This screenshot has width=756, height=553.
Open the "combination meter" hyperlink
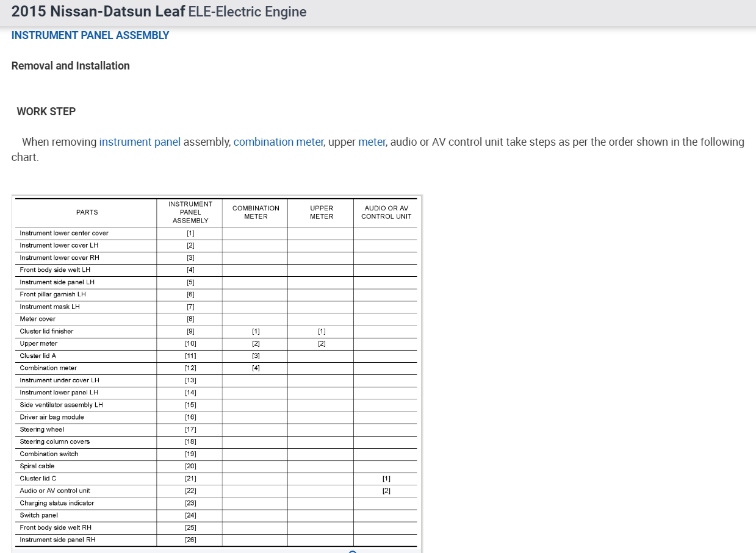point(278,142)
